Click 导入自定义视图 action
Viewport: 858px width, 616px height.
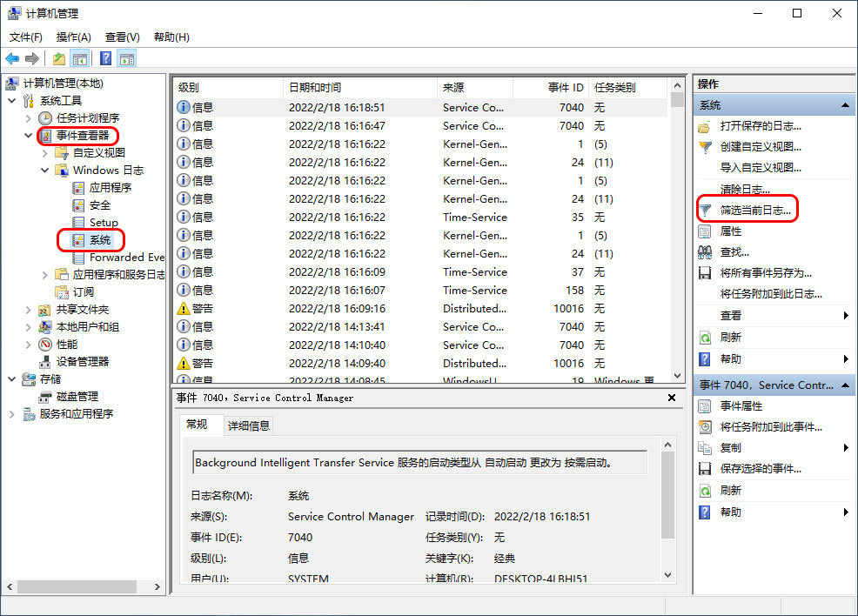[761, 168]
